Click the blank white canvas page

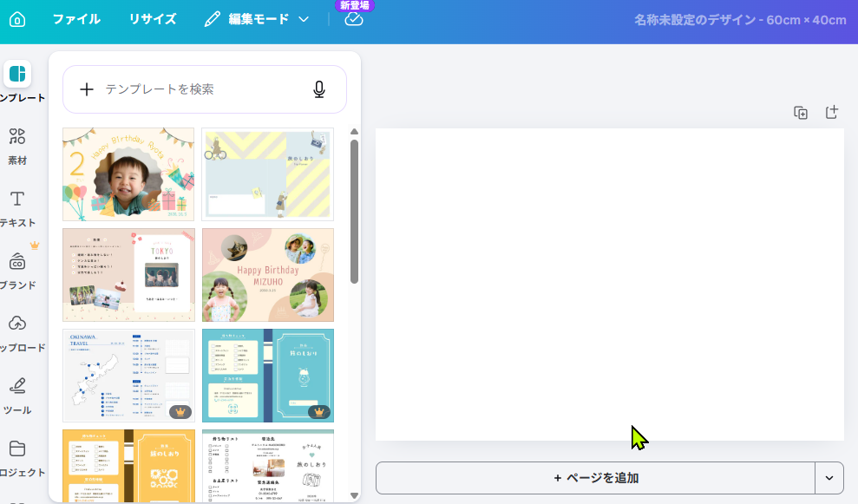point(610,285)
